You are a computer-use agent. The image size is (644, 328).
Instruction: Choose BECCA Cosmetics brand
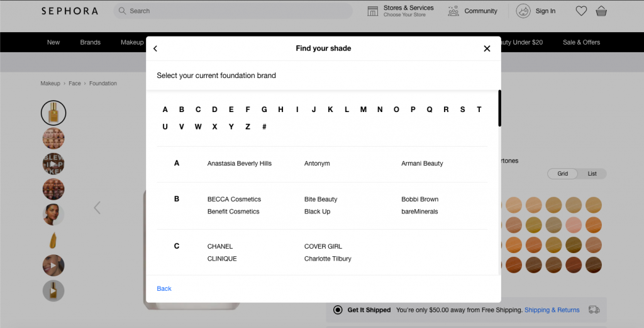pos(234,199)
